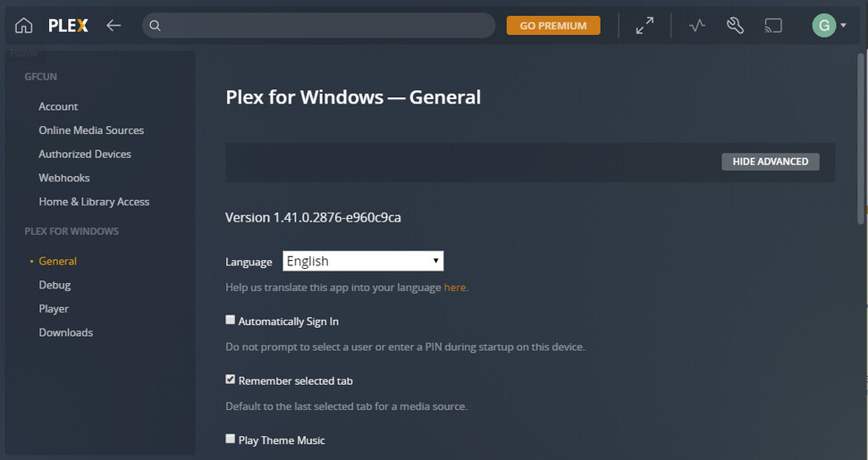Open the Activity pulse icon
The image size is (868, 460).
click(x=697, y=26)
